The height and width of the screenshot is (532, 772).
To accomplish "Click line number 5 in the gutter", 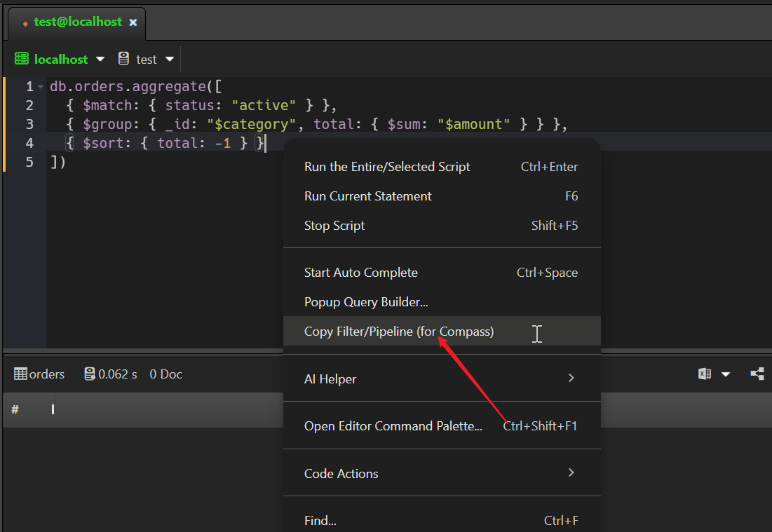I will click(x=29, y=162).
